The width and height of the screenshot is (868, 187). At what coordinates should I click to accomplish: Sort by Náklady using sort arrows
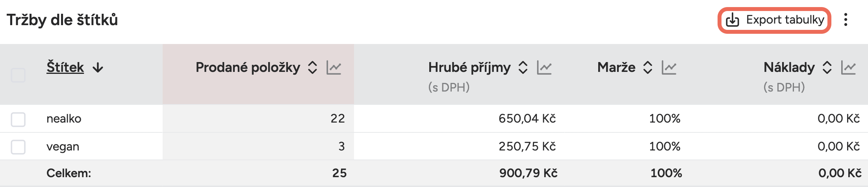[827, 68]
